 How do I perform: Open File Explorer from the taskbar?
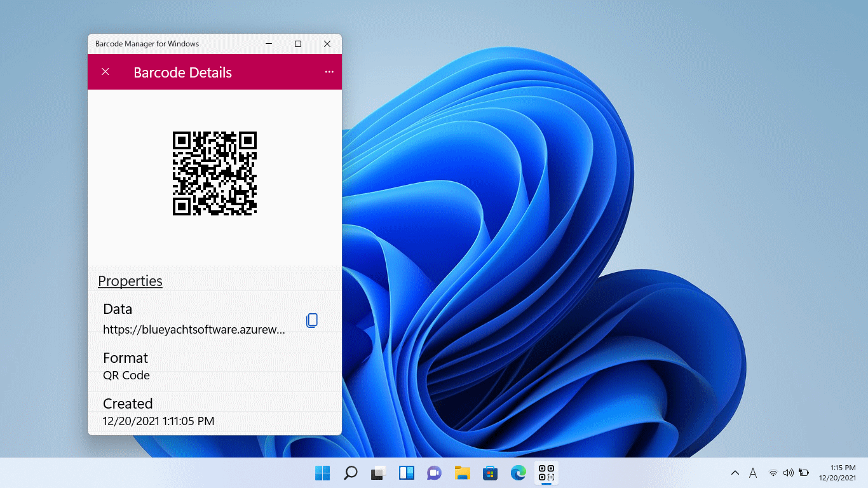tap(462, 473)
